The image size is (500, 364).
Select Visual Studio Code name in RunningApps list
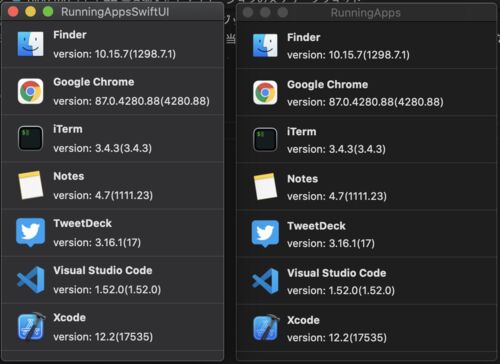click(337, 273)
